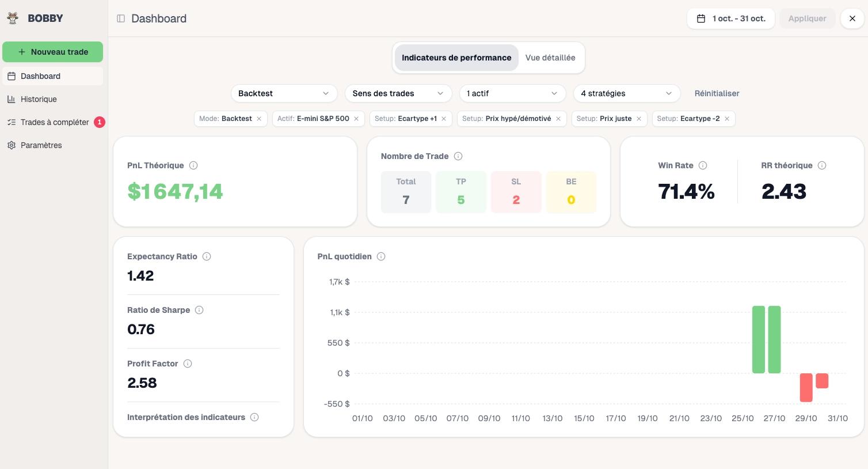
Task: Click the info icon next to RR théorique
Action: click(823, 165)
